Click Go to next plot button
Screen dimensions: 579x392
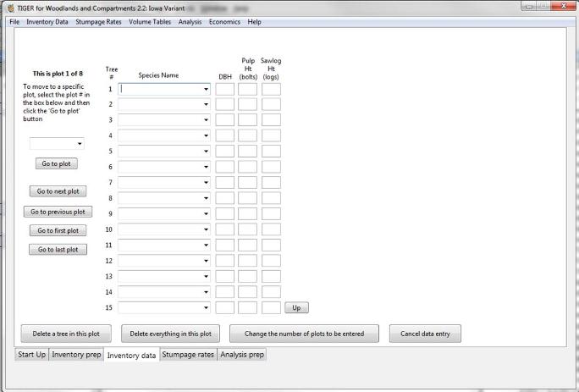57,191
